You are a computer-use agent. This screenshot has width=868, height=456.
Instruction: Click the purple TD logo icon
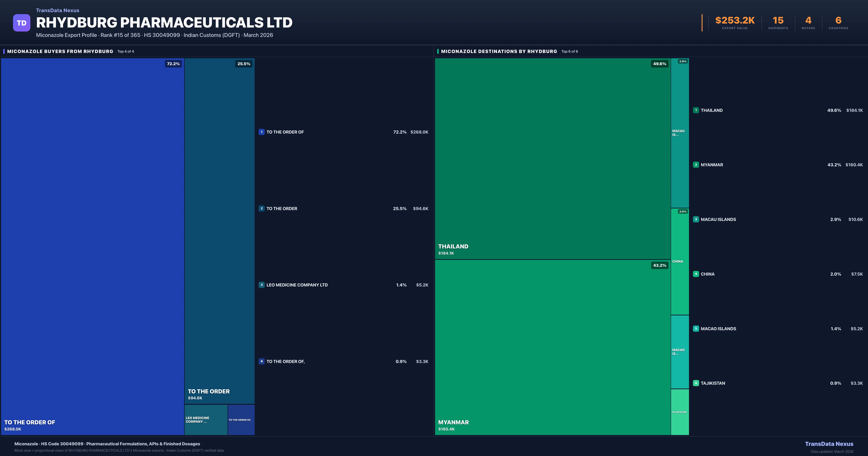[x=22, y=23]
